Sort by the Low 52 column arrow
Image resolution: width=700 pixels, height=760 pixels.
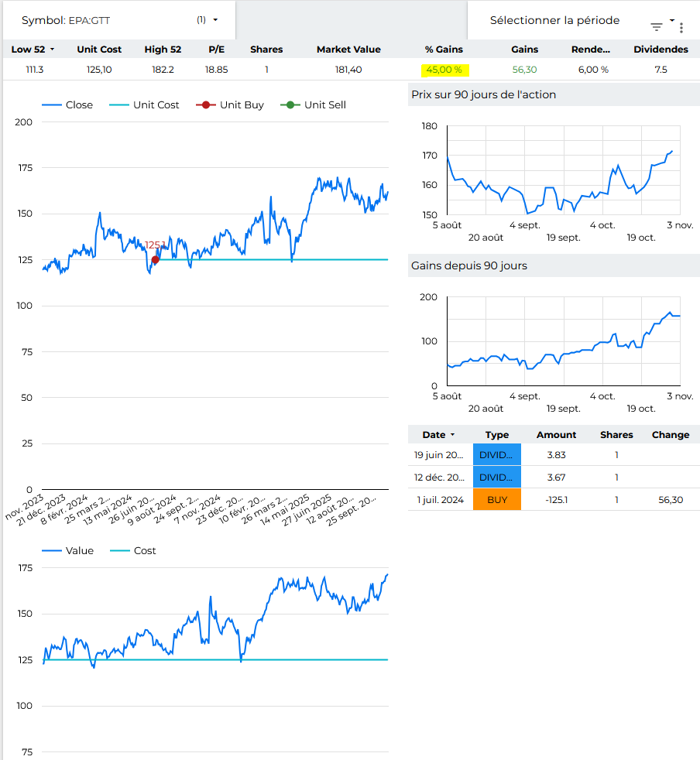53,50
